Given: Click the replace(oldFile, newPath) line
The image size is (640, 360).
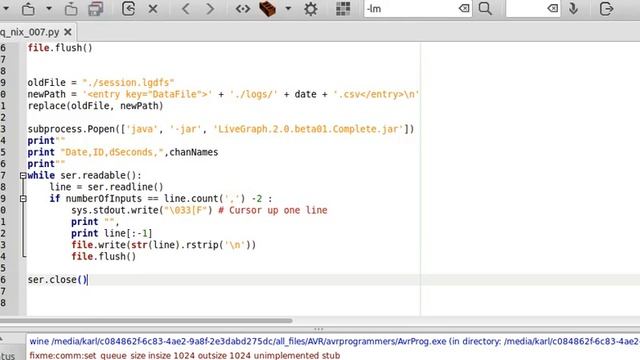Looking at the screenshot, I should pyautogui.click(x=95, y=106).
